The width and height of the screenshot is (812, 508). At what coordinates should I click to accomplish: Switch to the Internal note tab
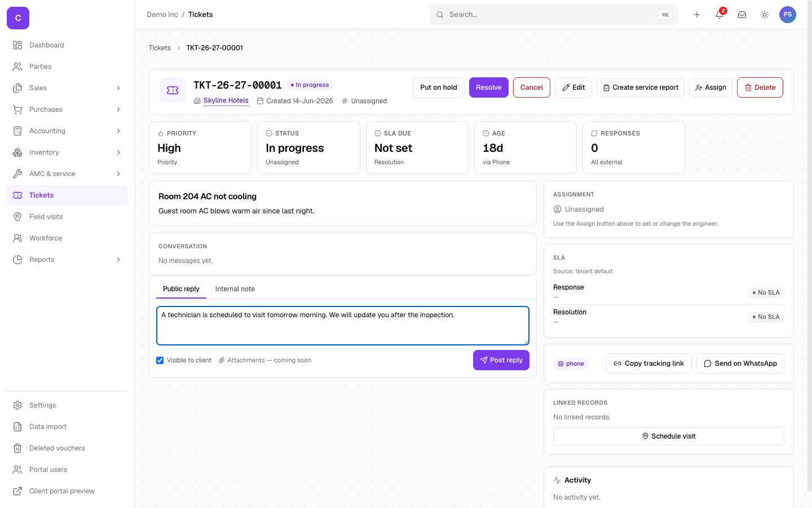click(235, 289)
